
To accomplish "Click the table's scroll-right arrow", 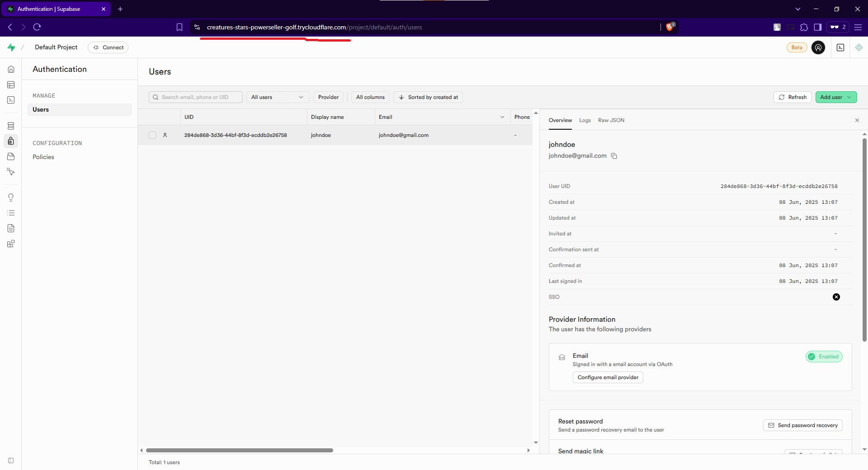I will pos(528,450).
